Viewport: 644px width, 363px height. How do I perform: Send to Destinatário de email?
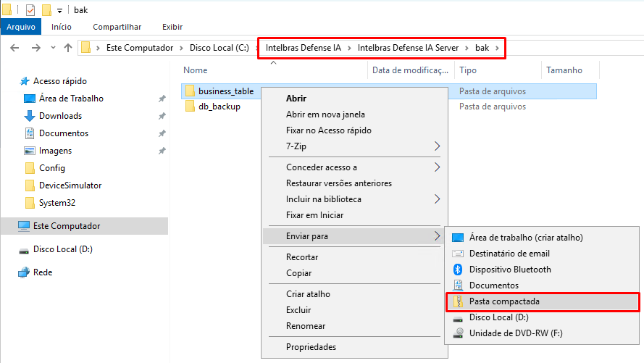pos(542,254)
